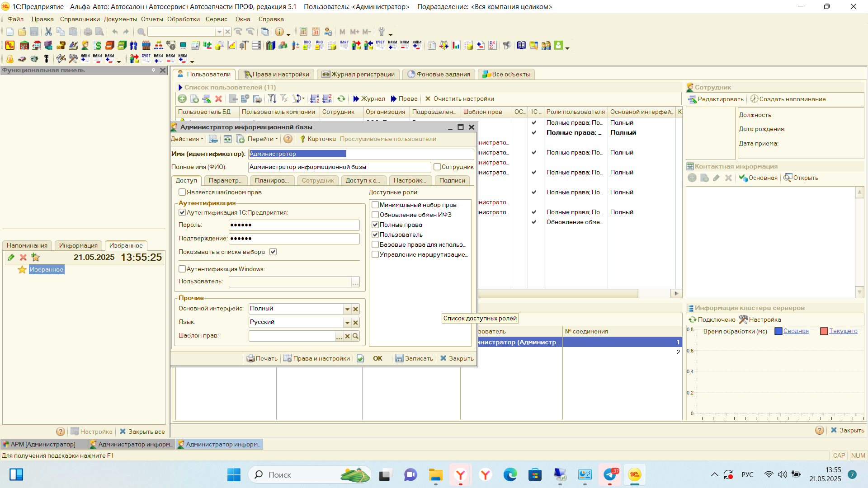Toggle 'Является шаблоном прав' checkbox
The height and width of the screenshot is (488, 868).
(182, 192)
